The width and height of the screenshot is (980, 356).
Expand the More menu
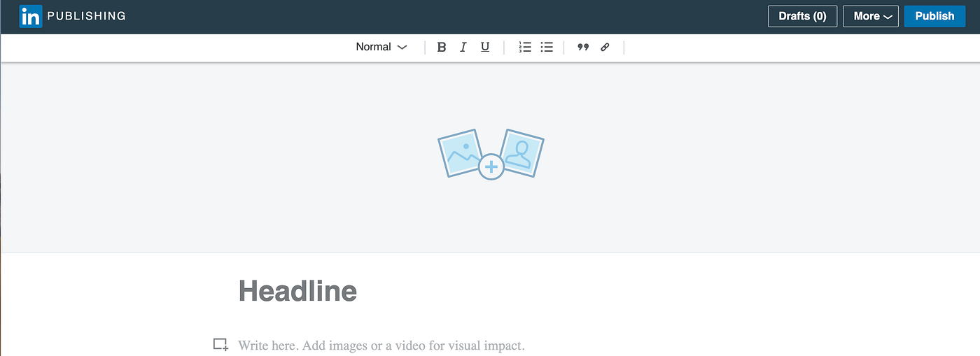[871, 16]
